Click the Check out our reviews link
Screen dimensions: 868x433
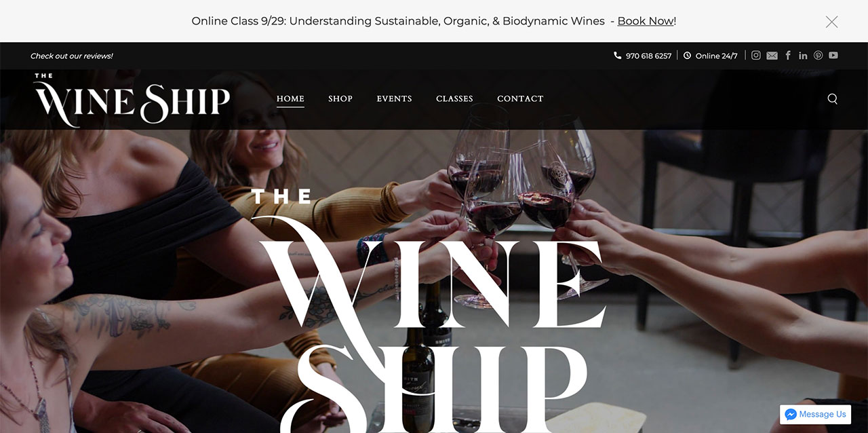click(x=72, y=56)
